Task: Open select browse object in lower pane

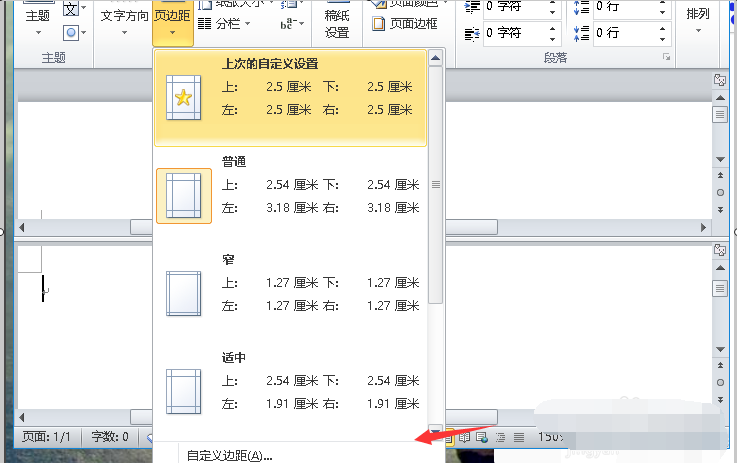Action: tap(720, 383)
